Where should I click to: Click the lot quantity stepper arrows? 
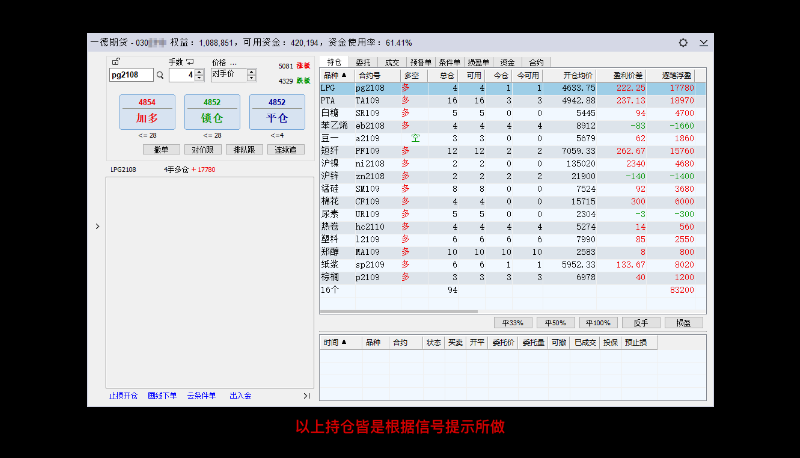pos(199,74)
